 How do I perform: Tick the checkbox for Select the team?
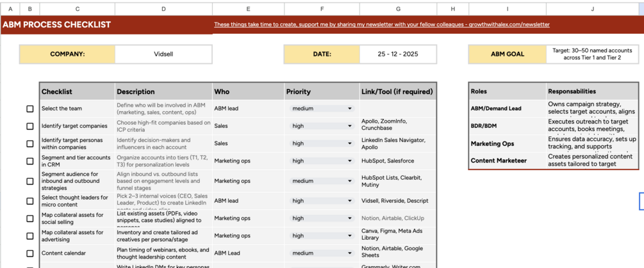30,109
